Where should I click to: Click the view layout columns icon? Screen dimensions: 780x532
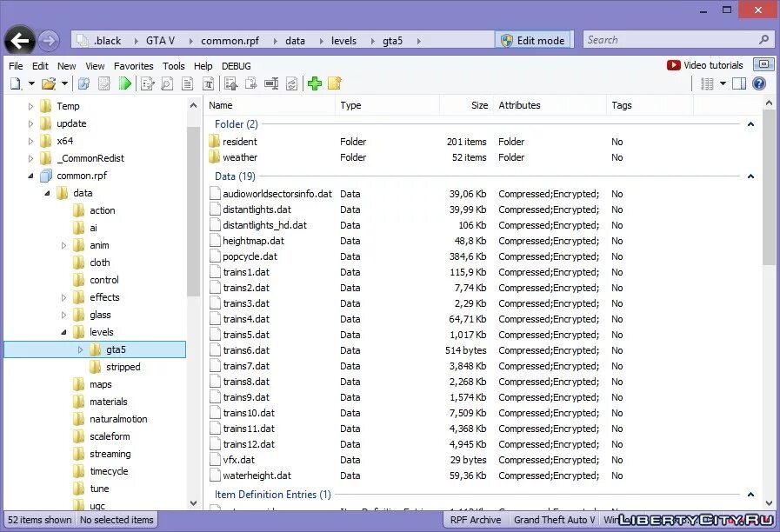pos(707,84)
